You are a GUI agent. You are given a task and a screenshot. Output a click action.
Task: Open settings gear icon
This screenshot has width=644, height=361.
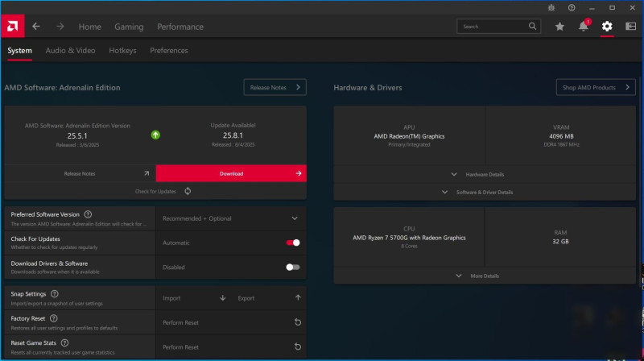607,27
